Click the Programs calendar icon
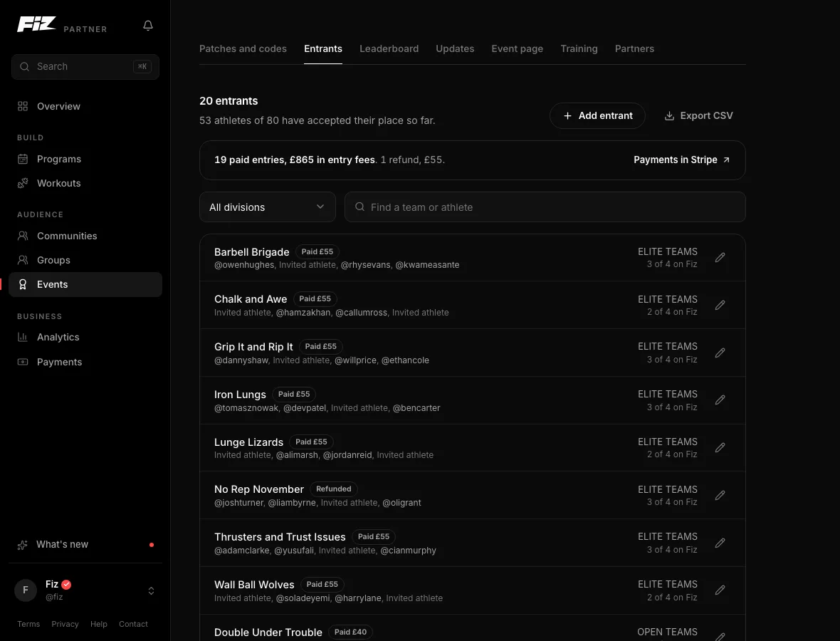The height and width of the screenshot is (641, 840). click(x=23, y=159)
